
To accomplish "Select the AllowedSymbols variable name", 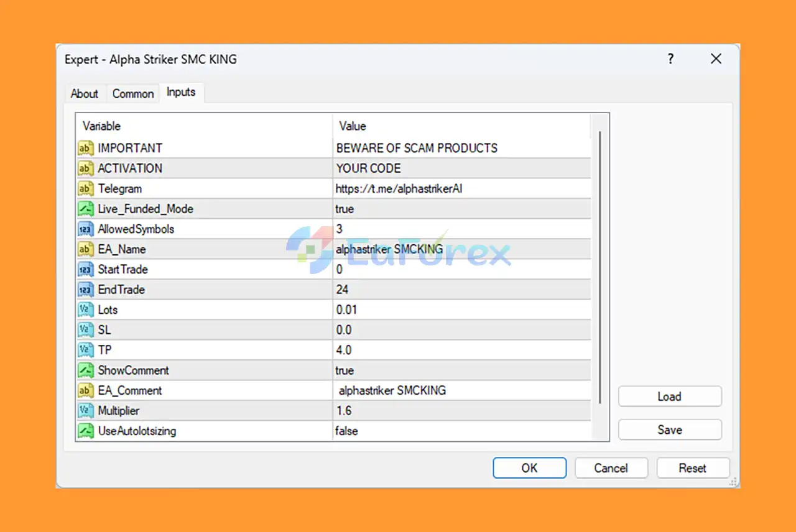I will 136,229.
